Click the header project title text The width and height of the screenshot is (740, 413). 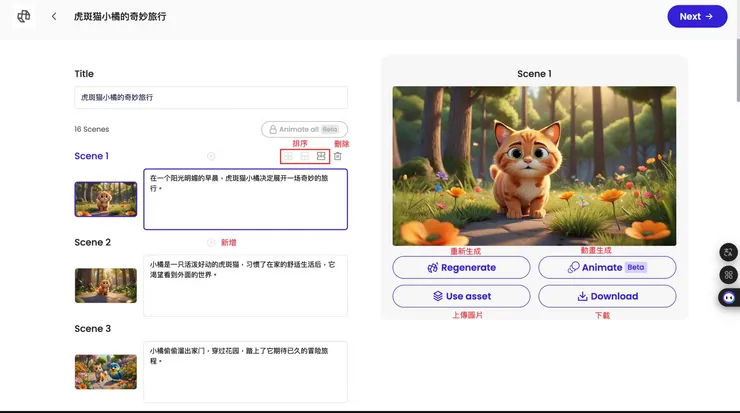pos(120,17)
